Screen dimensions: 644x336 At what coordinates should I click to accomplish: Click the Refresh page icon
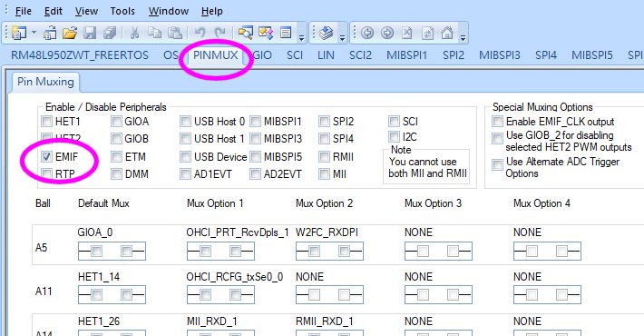click(x=427, y=33)
